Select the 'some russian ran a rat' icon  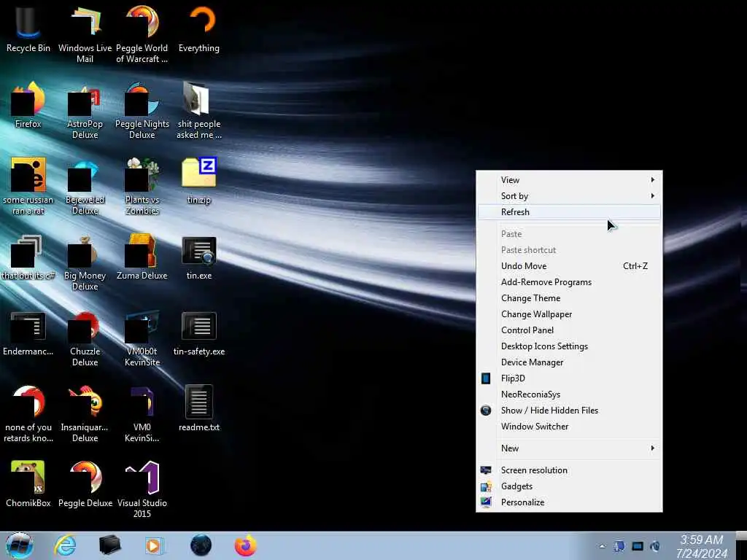tap(28, 186)
